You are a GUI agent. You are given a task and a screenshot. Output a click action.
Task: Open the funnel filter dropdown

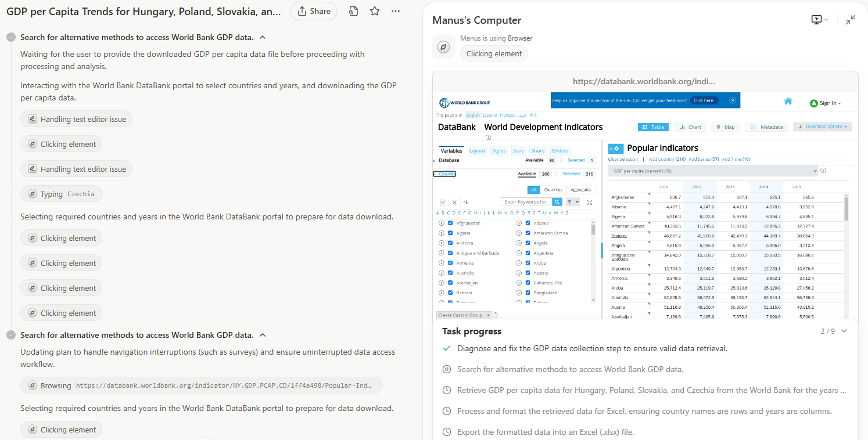[x=573, y=202]
